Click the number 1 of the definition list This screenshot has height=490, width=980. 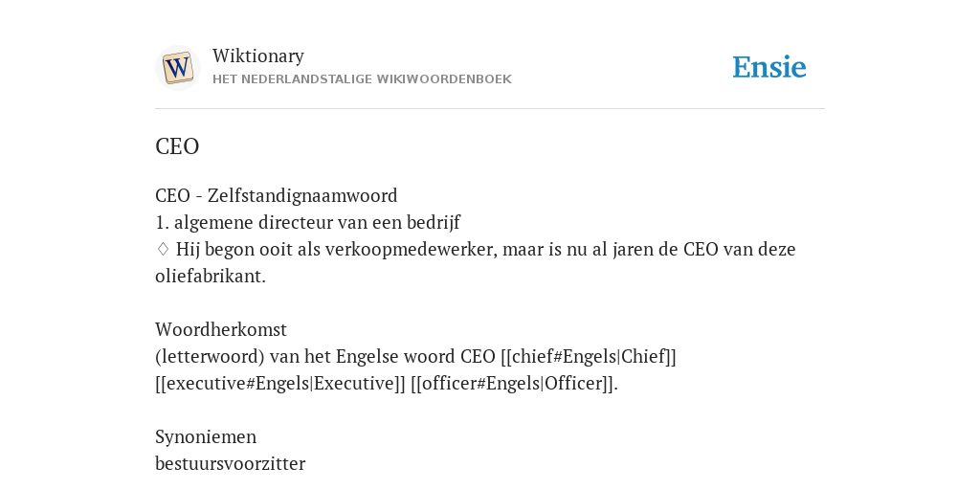point(161,222)
